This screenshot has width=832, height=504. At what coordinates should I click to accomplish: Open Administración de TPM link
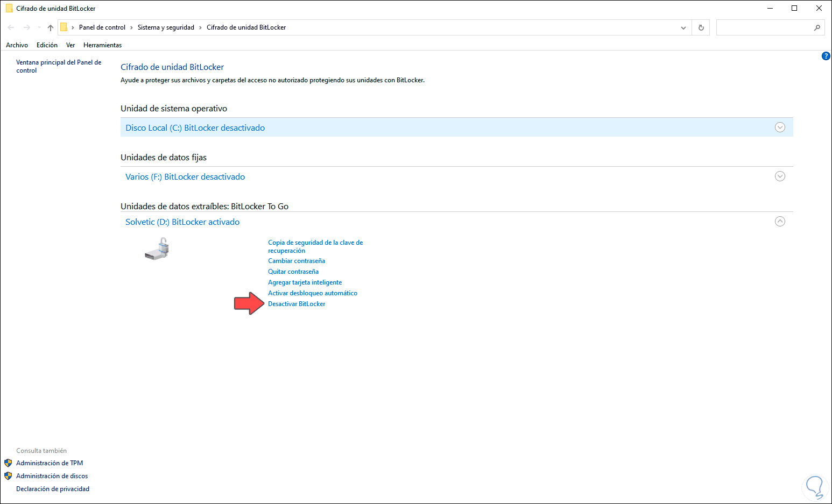50,463
